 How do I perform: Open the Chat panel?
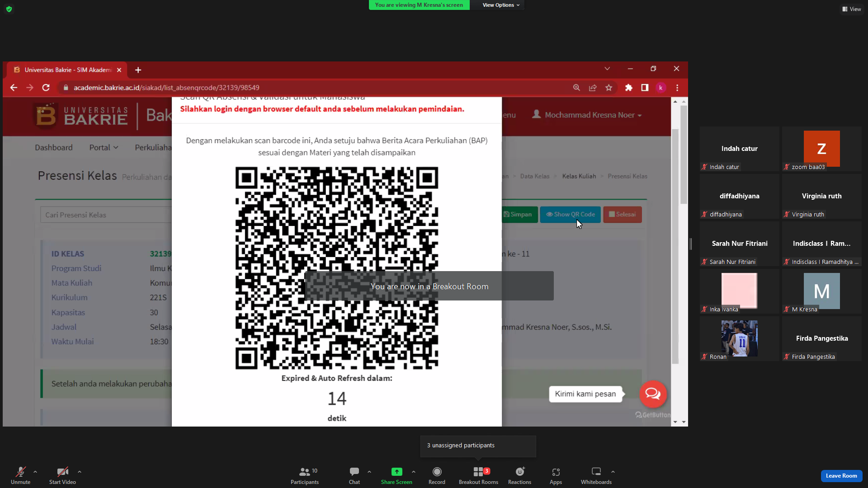(354, 475)
